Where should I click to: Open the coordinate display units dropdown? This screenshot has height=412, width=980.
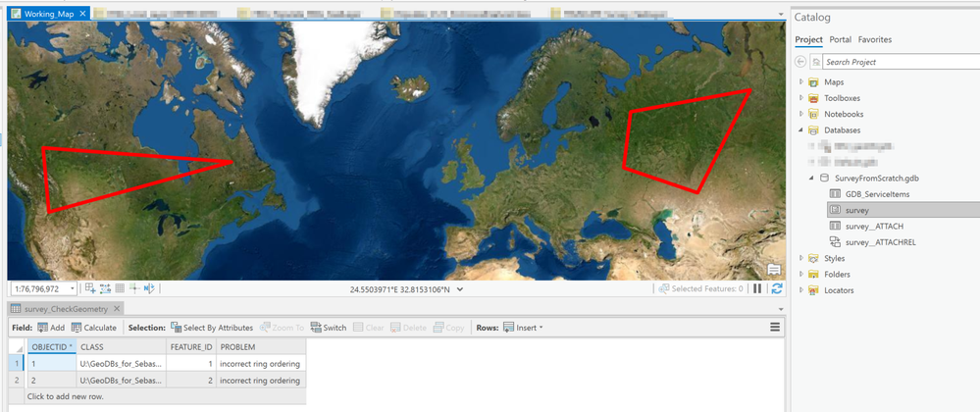coord(461,289)
